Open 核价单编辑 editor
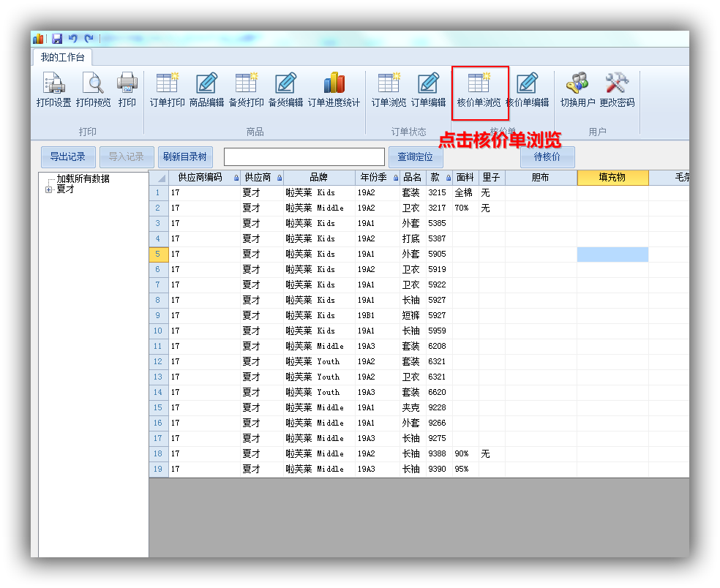Screen dimensions: 720x588 coord(527,90)
